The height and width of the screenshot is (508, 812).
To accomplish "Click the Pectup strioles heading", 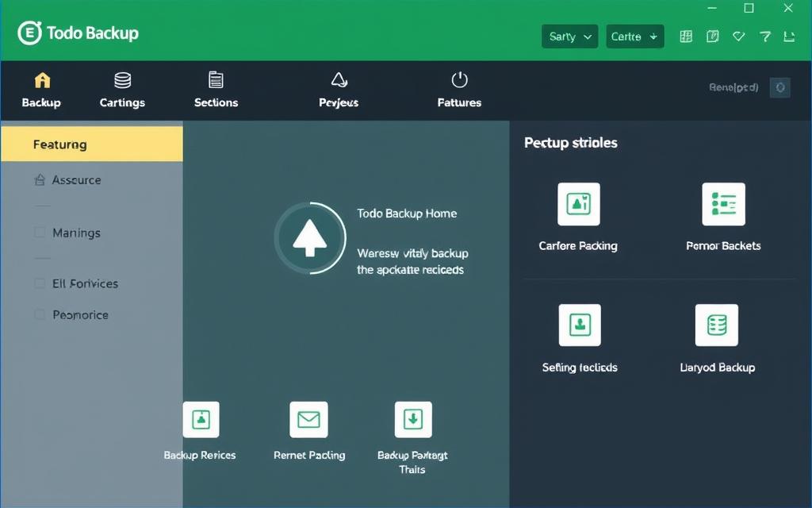I will pos(571,143).
